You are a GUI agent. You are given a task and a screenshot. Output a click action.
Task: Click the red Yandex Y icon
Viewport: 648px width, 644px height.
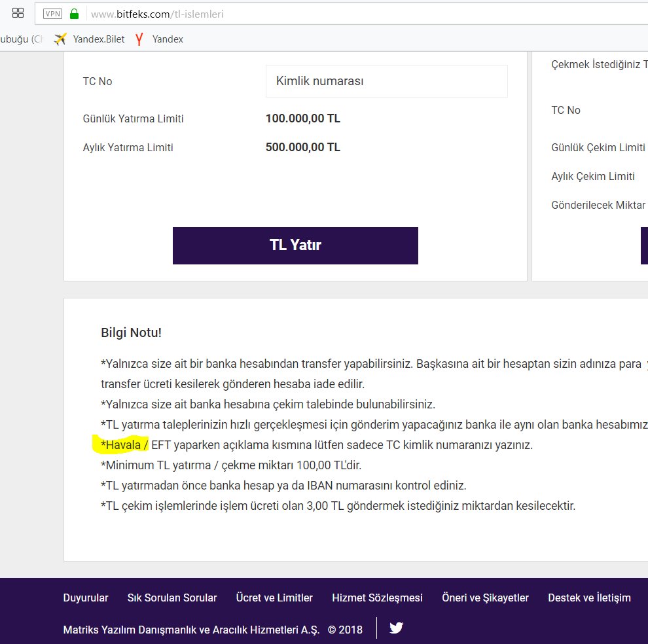click(139, 39)
